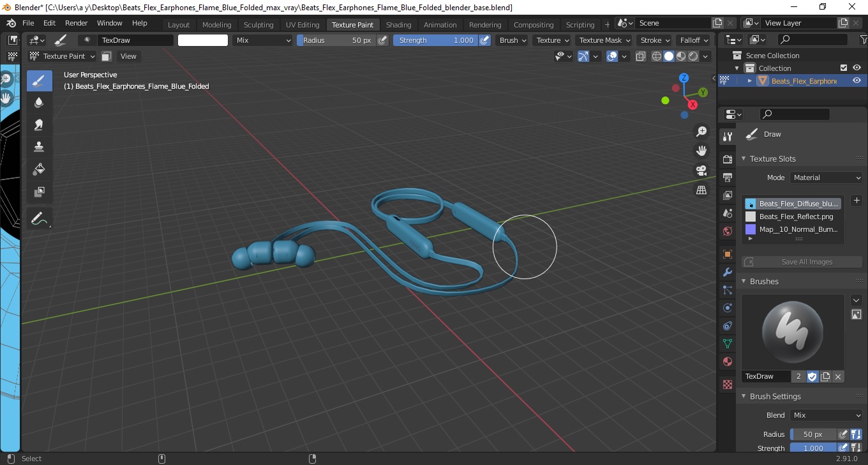Open the File menu

tap(28, 23)
